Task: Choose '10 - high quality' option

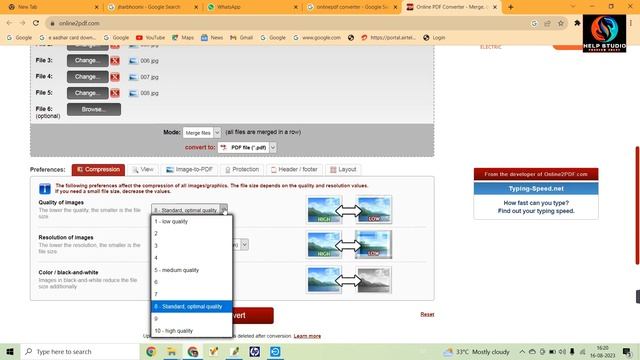Action: pos(192,331)
